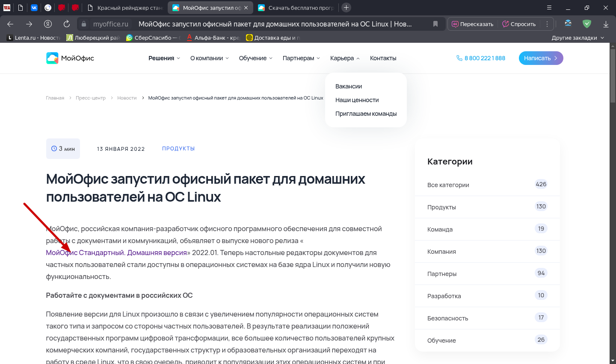Click Спросить assistant button

(519, 24)
